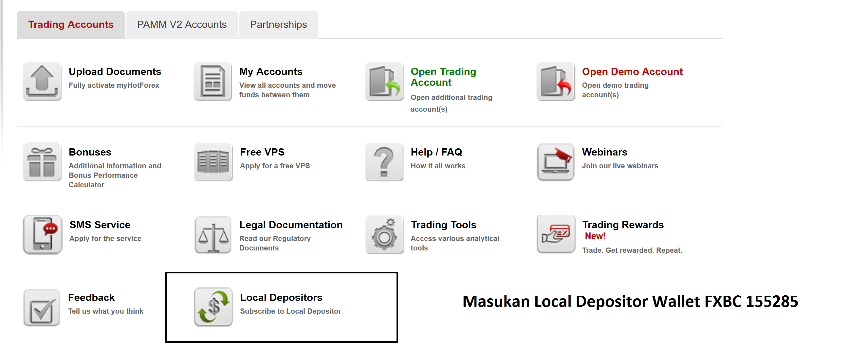Click 'Access various analytical tools' text
This screenshot has height=350, width=868.
pyautogui.click(x=455, y=243)
